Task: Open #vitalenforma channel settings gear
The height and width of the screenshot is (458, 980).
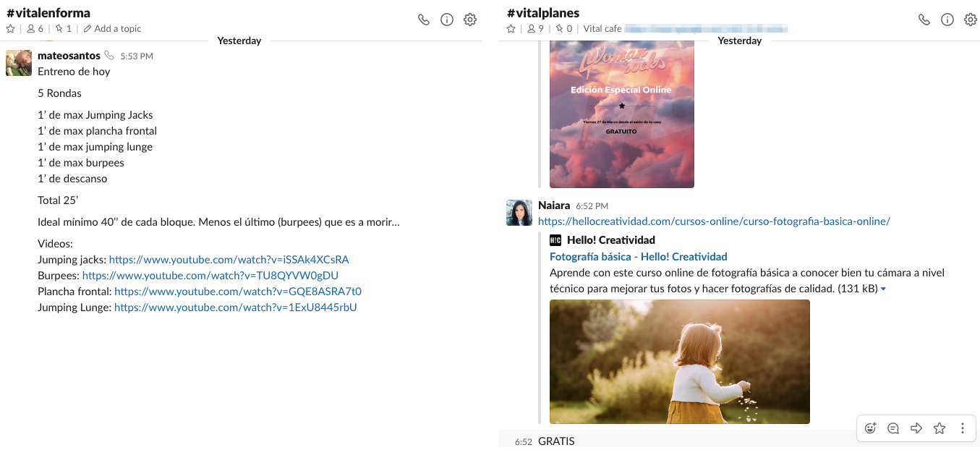Action: click(x=470, y=20)
